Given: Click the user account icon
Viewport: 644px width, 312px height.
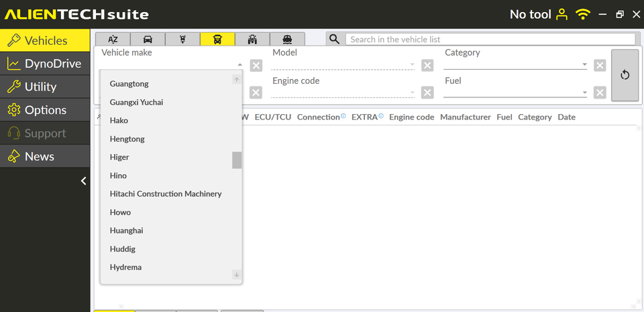Looking at the screenshot, I should tap(561, 14).
